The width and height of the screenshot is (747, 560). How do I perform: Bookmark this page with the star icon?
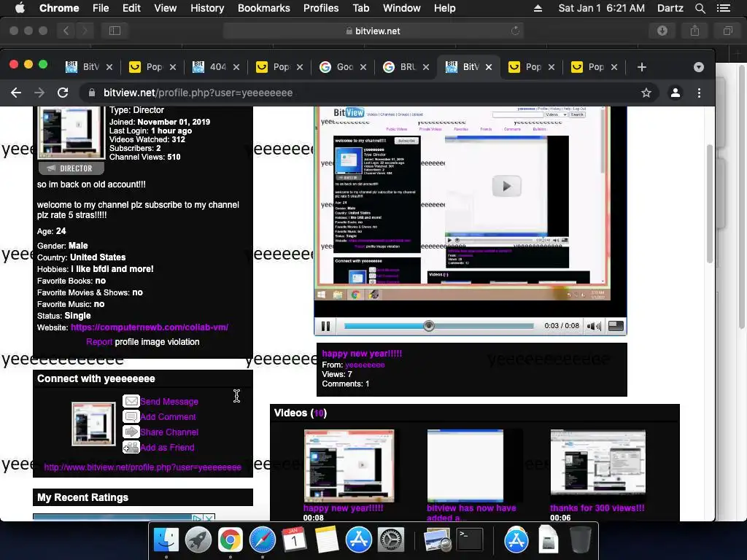coord(646,93)
